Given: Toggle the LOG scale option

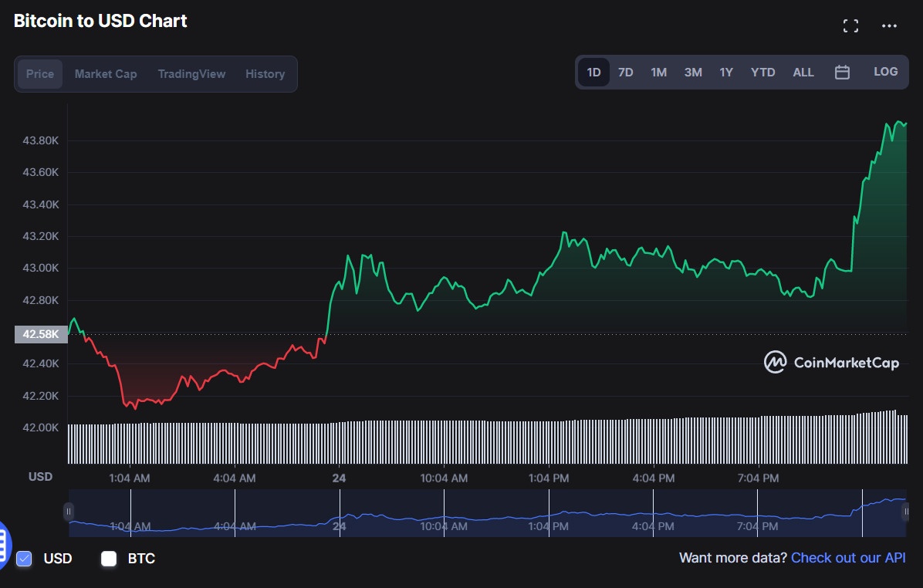Looking at the screenshot, I should pos(885,72).
